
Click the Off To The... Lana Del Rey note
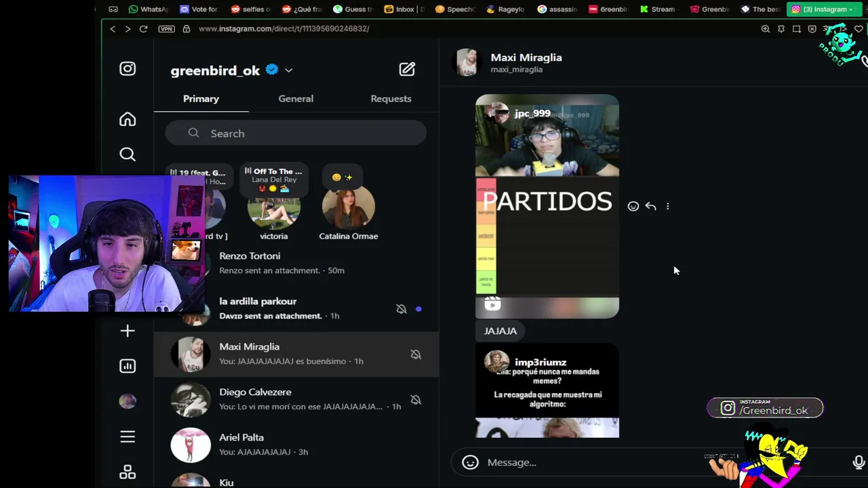(x=274, y=179)
